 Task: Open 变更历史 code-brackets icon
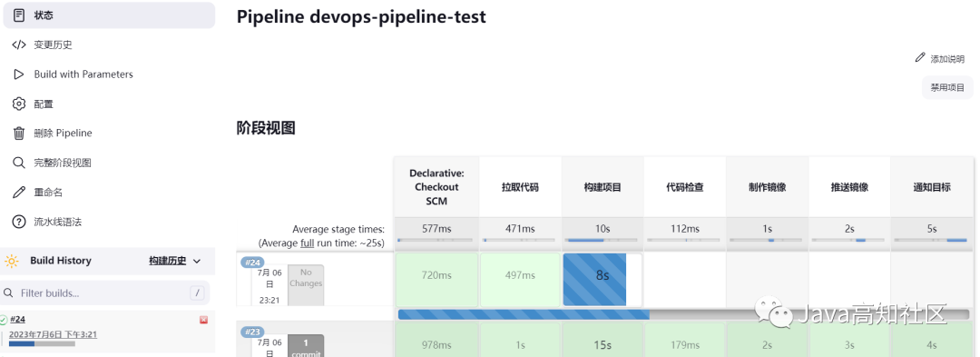19,45
